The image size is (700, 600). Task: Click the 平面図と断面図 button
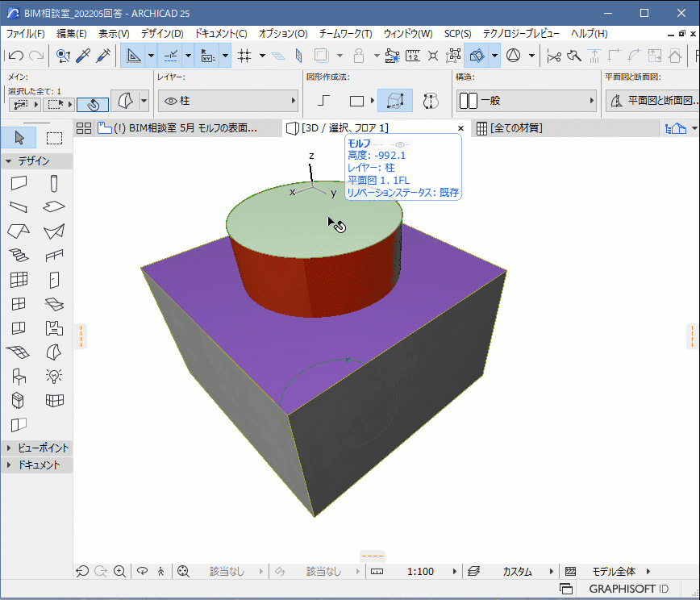(652, 101)
